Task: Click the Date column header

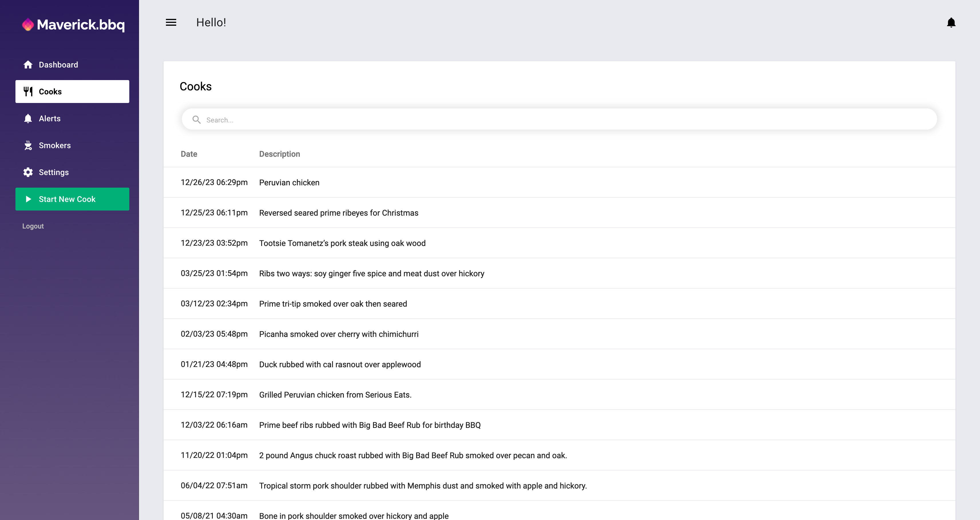Action: click(x=189, y=154)
